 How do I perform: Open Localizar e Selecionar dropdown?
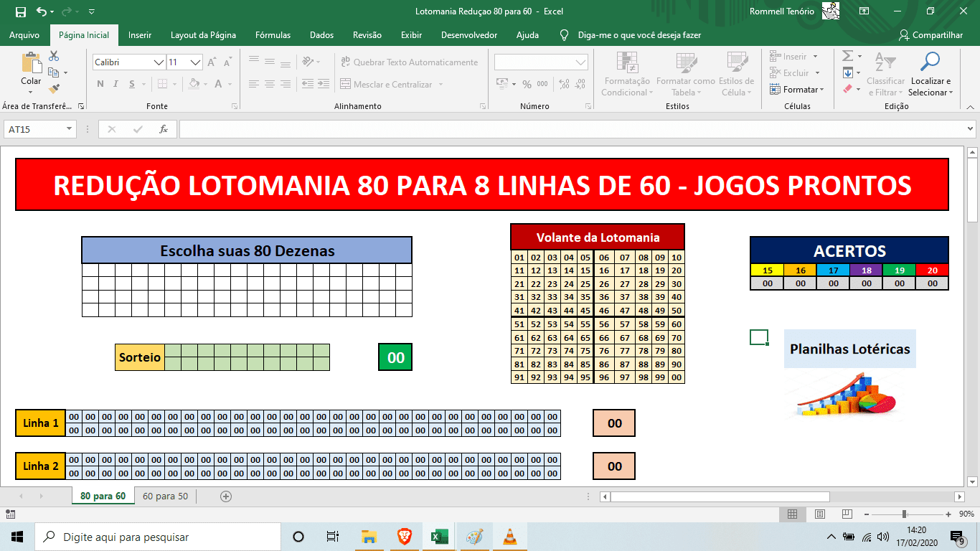click(930, 74)
